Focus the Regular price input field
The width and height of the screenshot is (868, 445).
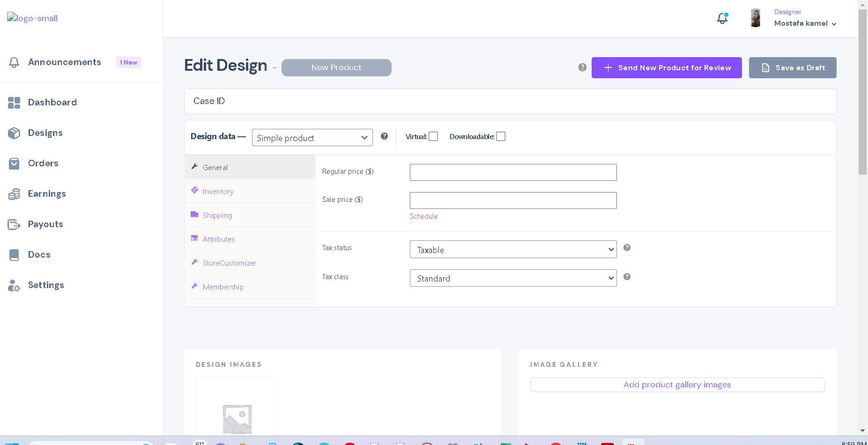point(513,172)
